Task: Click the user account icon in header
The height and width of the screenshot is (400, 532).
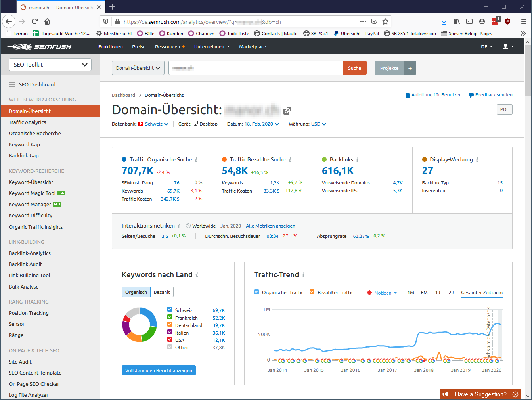Action: pos(508,47)
